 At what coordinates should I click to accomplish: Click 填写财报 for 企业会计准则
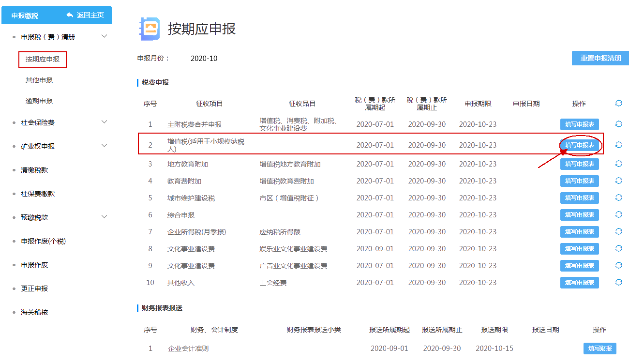599,348
